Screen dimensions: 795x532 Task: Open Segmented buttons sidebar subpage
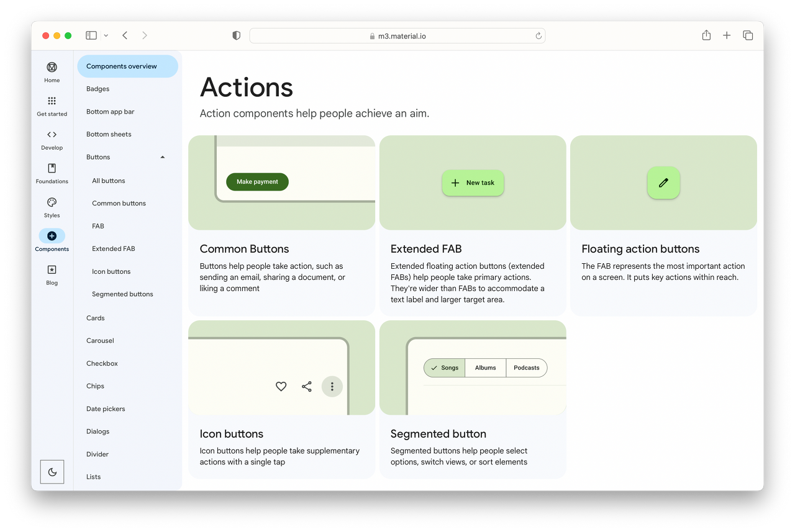pos(122,294)
